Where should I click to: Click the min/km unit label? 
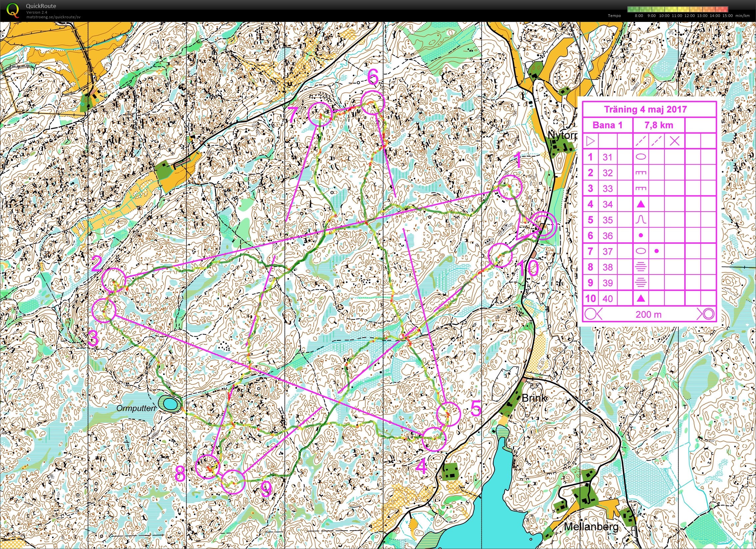click(x=743, y=16)
